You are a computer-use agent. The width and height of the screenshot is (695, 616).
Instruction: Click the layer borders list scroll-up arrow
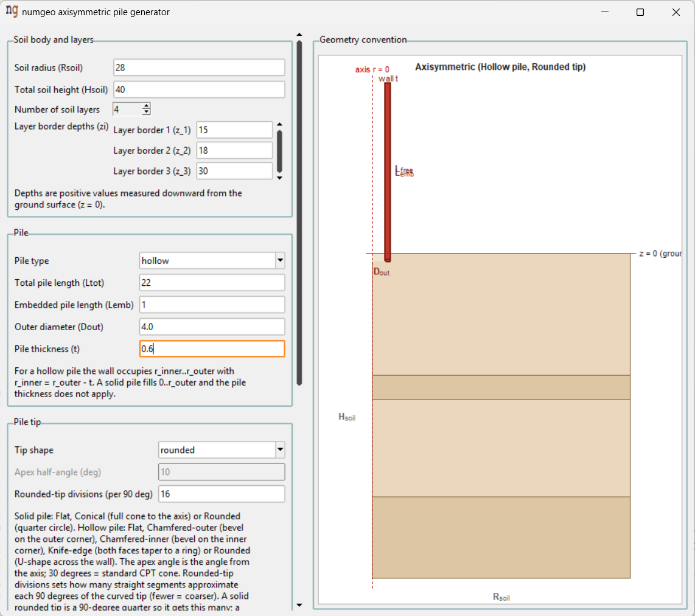tap(279, 125)
